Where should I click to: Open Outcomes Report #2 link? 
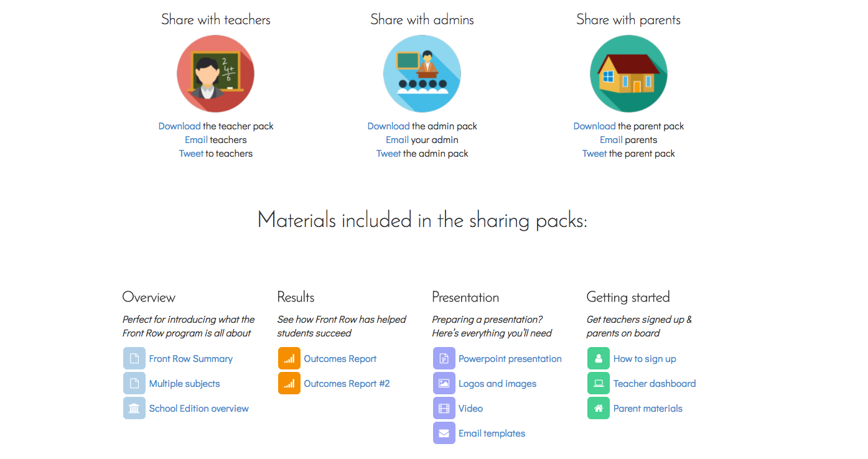[347, 384]
